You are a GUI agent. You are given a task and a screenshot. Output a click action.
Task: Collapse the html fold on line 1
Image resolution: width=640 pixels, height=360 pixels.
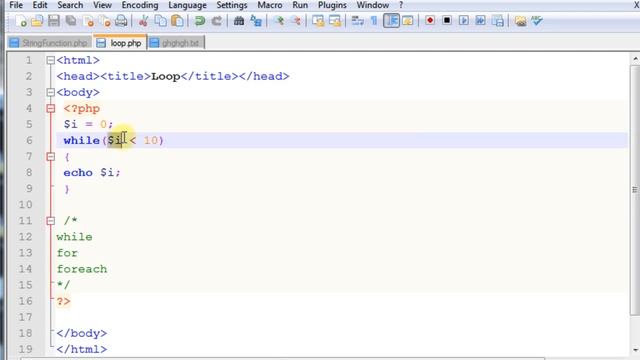pos(50,60)
